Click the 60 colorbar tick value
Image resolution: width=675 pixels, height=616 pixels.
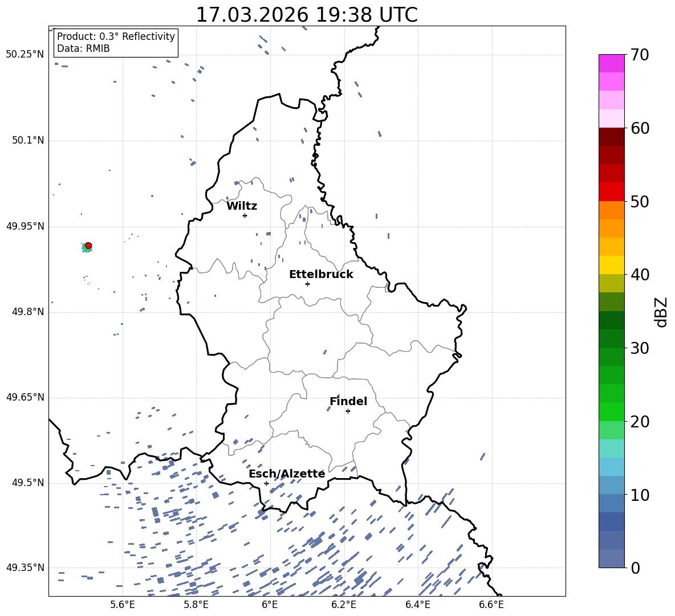640,128
